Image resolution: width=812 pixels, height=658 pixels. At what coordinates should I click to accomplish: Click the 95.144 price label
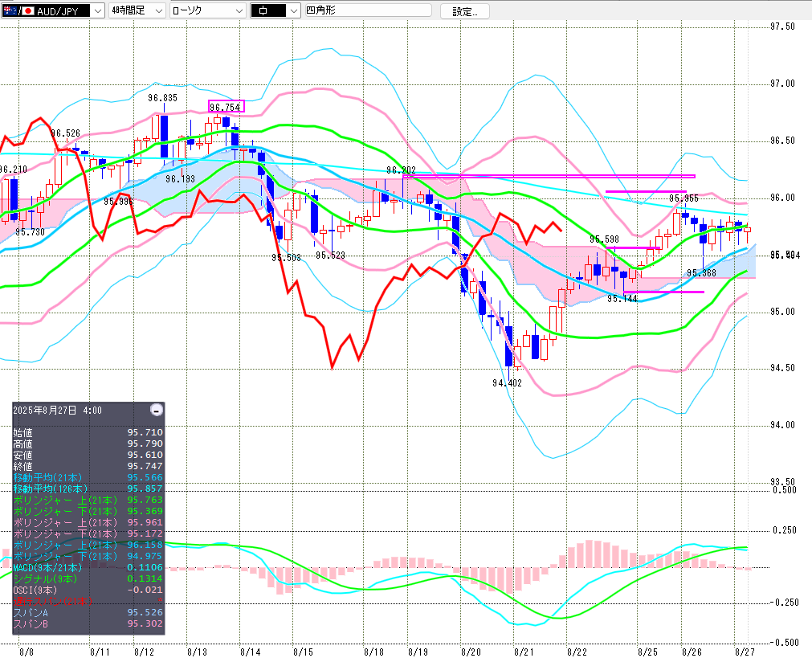(622, 299)
